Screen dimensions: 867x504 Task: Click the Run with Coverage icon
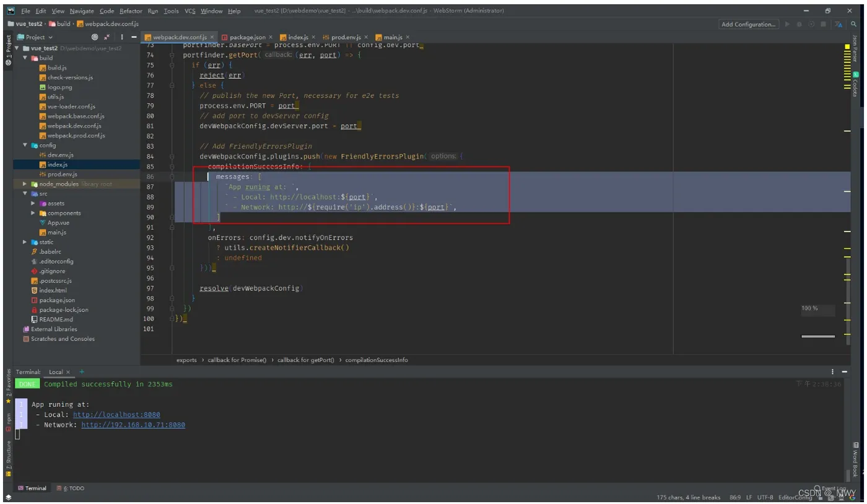811,24
